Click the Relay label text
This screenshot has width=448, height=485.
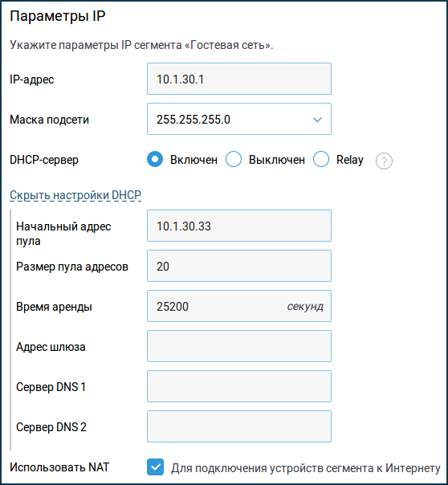tap(350, 160)
